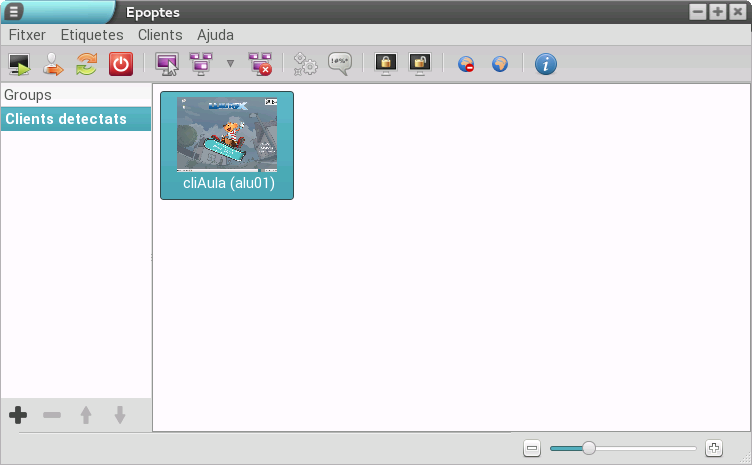Click the send message speech bubble icon

[x=340, y=64]
